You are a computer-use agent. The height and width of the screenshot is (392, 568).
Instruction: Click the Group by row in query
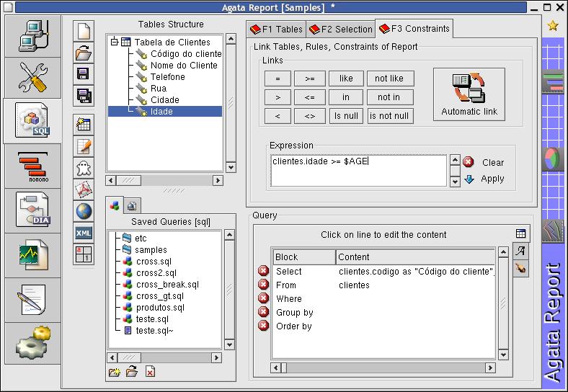tap(383, 312)
